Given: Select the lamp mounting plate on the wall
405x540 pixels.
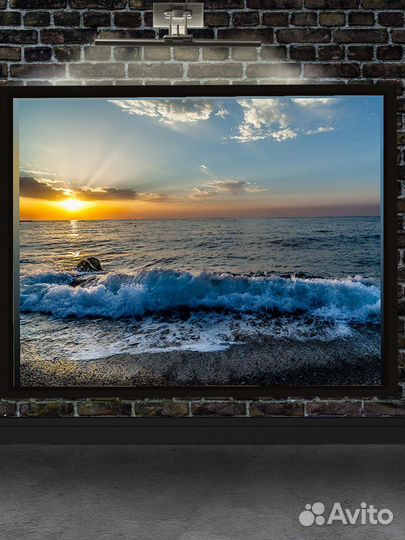Looking at the screenshot, I should pos(178,14).
